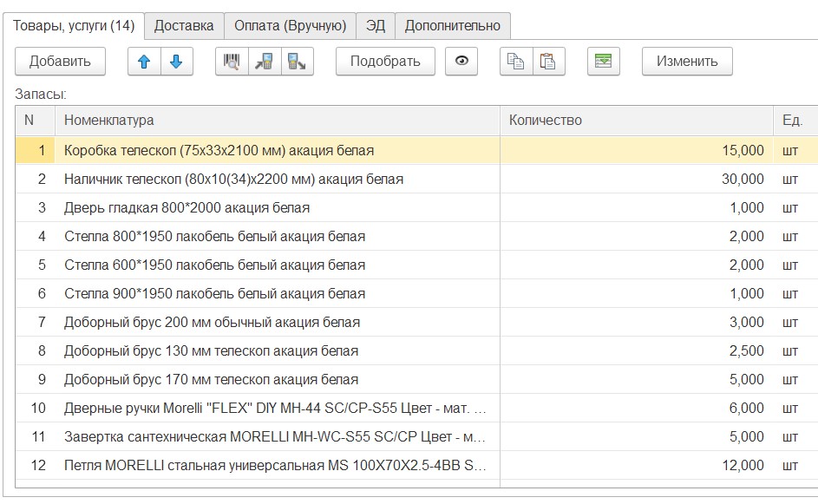Click the Подобрать button

(385, 62)
